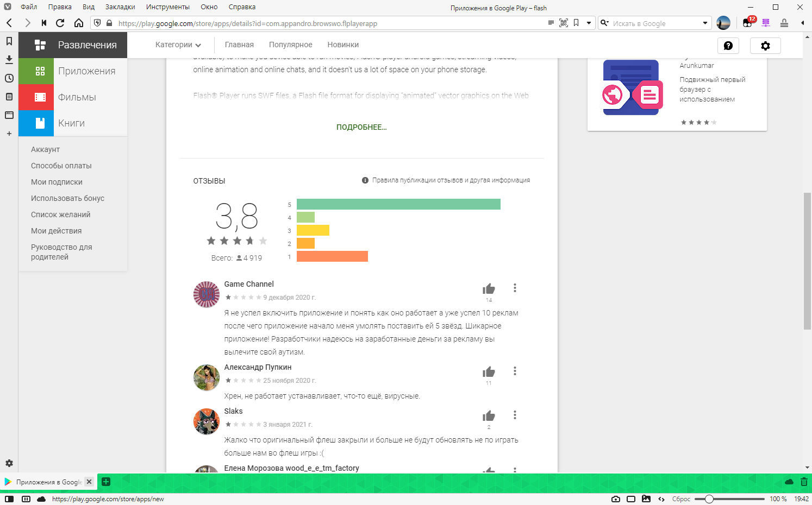The width and height of the screenshot is (812, 505).
Task: Go forward with the forward arrow
Action: coord(27,23)
